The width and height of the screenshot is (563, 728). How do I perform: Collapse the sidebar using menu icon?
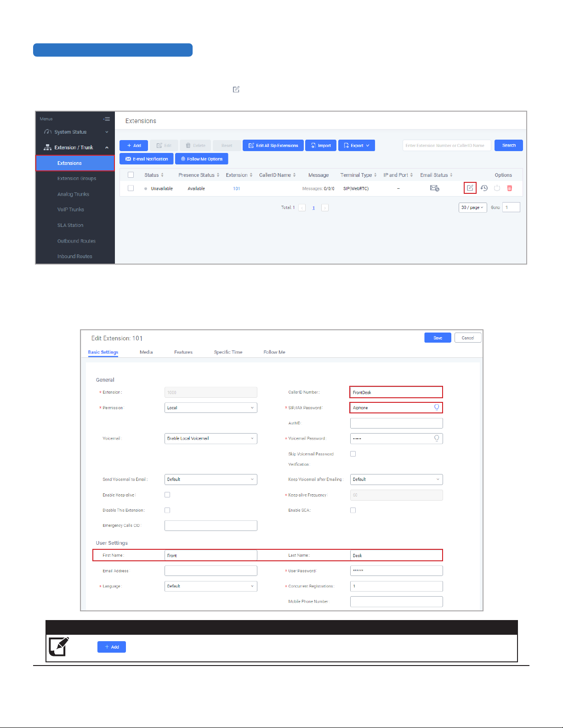point(107,119)
